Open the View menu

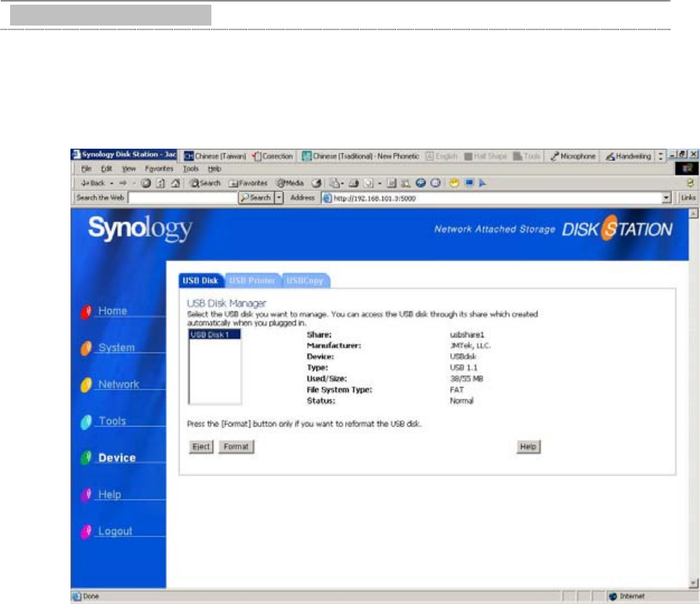pos(129,169)
